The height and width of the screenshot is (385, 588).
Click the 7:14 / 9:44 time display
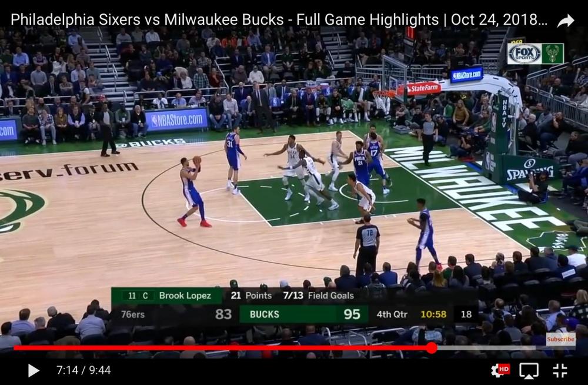pyautogui.click(x=83, y=370)
